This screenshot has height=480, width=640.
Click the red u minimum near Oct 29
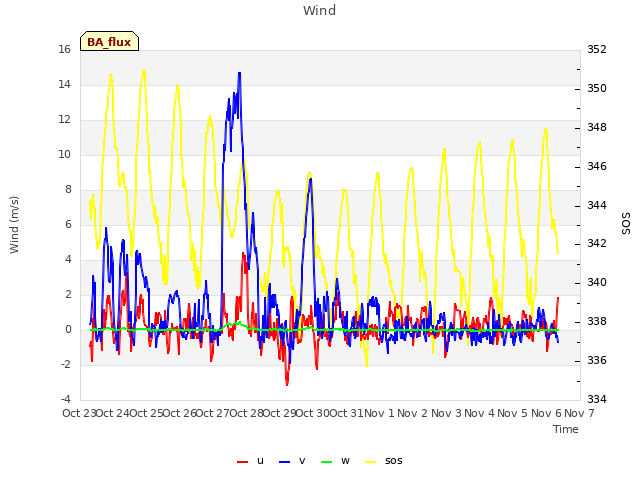pos(287,384)
